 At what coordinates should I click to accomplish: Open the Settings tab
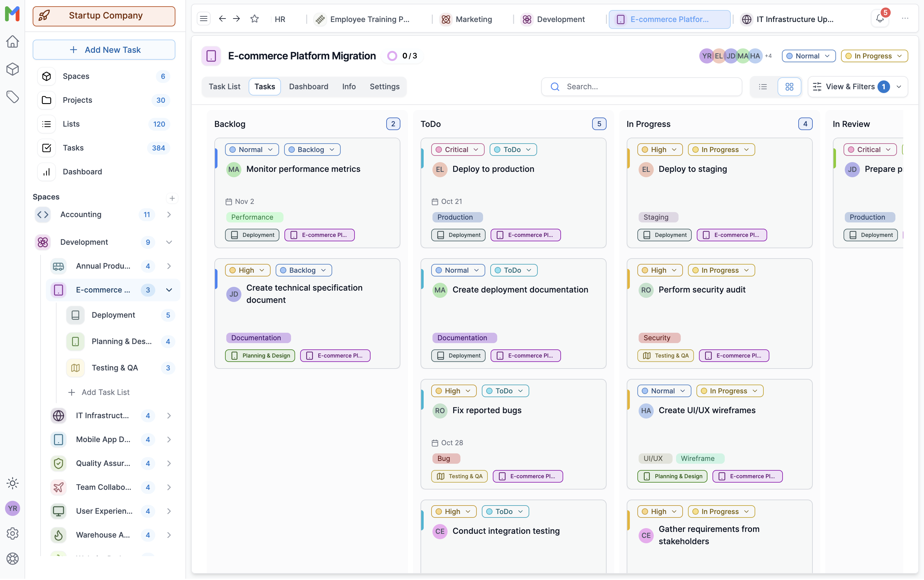tap(384, 86)
